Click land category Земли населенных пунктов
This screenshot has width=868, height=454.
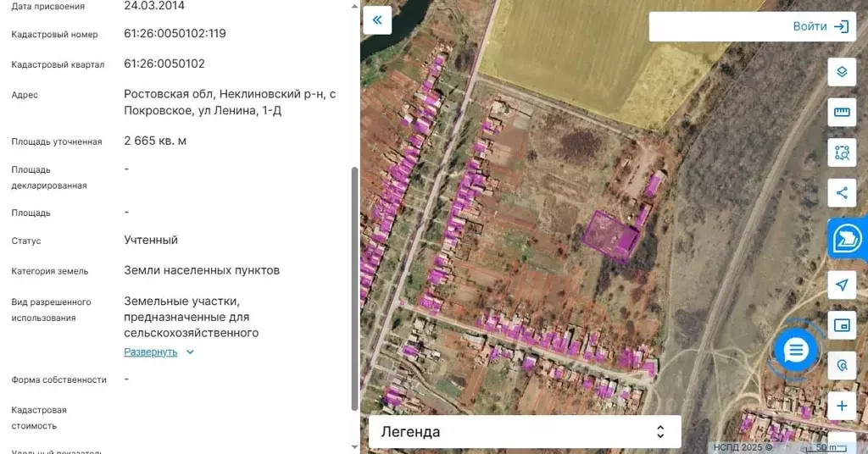202,270
